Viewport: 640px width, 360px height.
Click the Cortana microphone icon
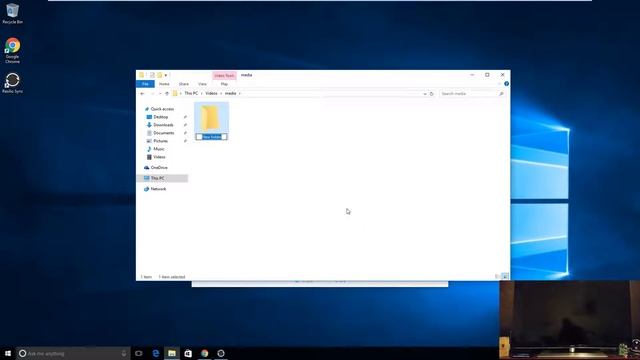click(124, 353)
